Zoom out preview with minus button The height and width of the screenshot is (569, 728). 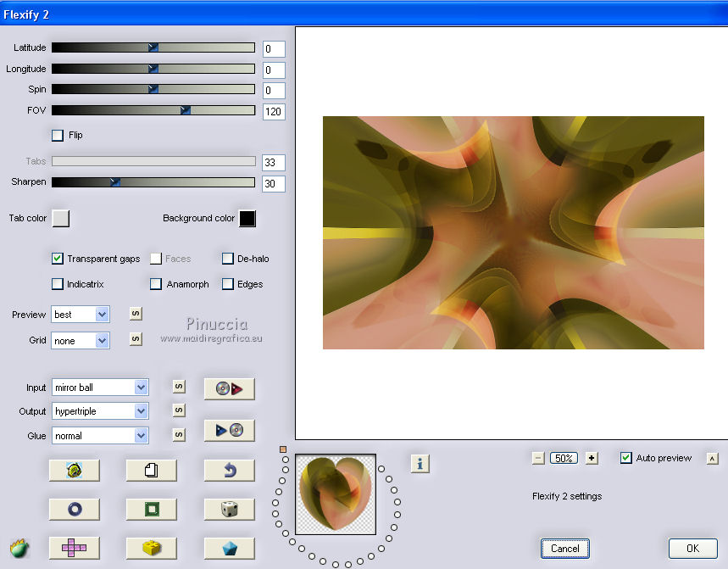[538, 459]
